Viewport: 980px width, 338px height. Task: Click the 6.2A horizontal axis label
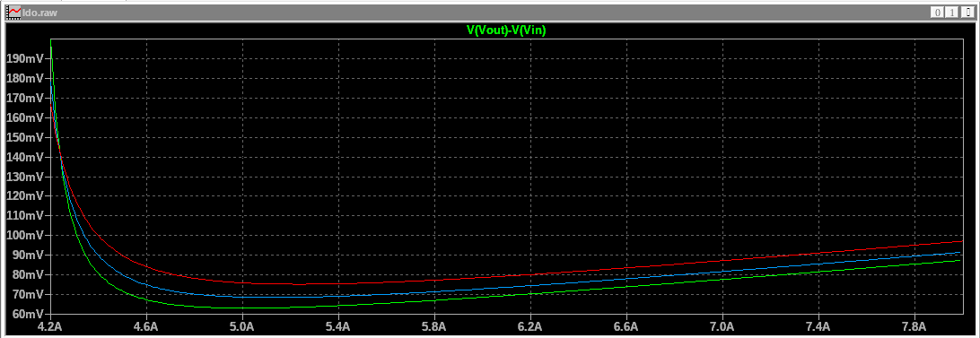[530, 326]
